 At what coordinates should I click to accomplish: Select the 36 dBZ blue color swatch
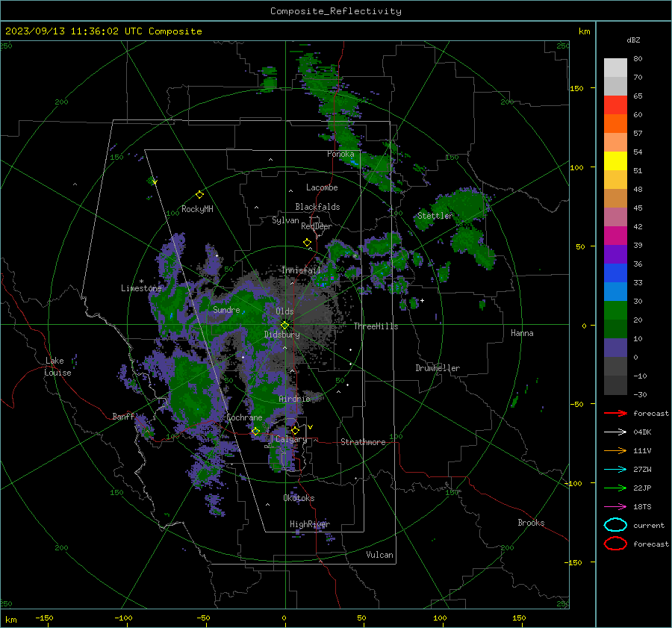pyautogui.click(x=615, y=273)
